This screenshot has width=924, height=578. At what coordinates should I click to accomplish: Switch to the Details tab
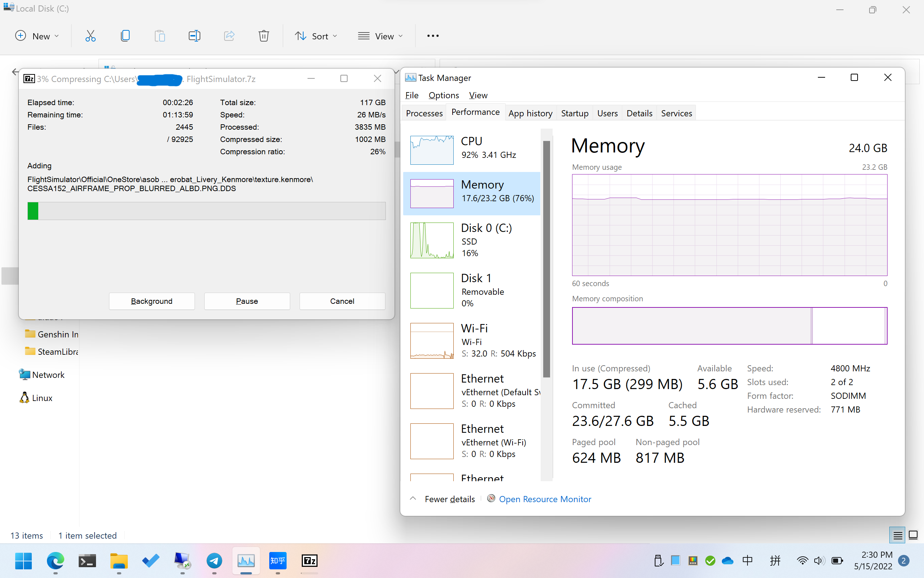point(639,113)
